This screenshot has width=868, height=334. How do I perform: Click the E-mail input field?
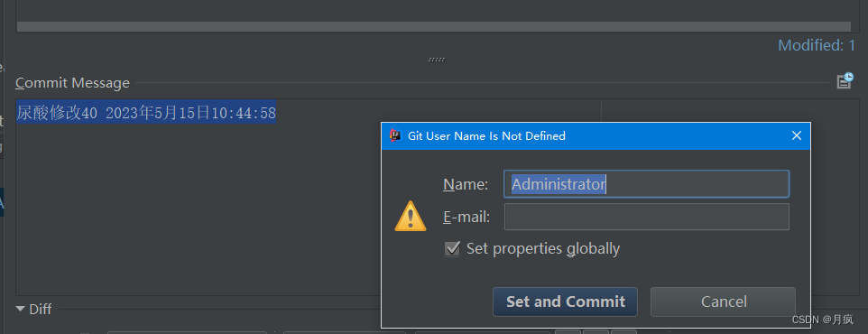pyautogui.click(x=646, y=217)
